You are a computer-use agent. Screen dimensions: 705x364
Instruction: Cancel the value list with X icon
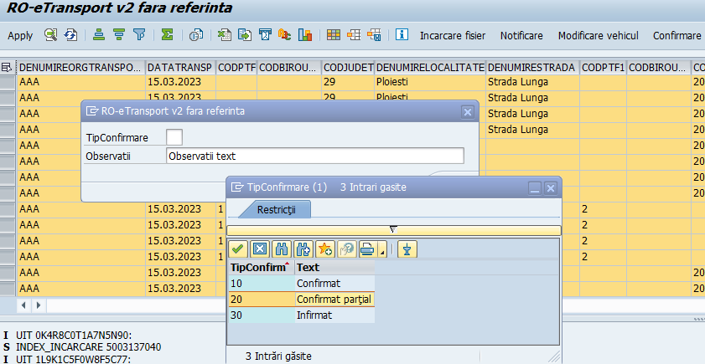pos(260,249)
